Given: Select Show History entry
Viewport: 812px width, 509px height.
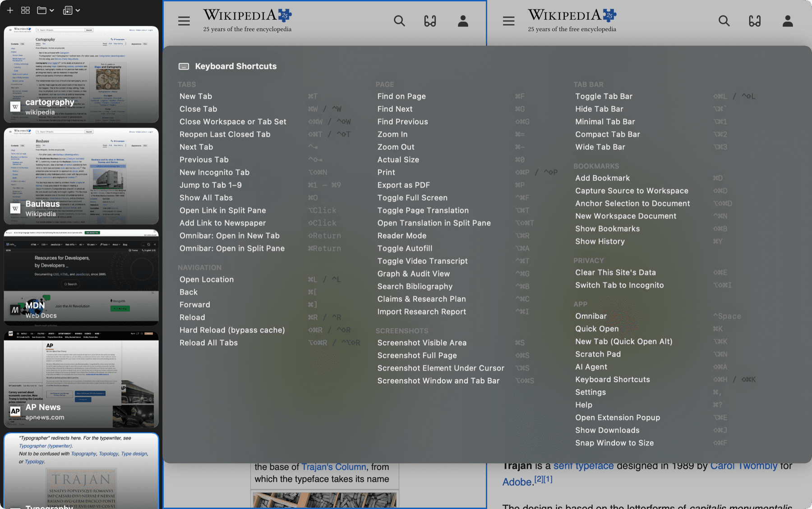Looking at the screenshot, I should 665,241.
